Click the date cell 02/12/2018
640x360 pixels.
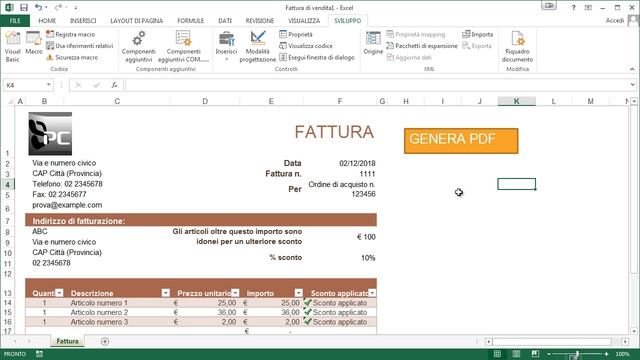click(x=357, y=163)
